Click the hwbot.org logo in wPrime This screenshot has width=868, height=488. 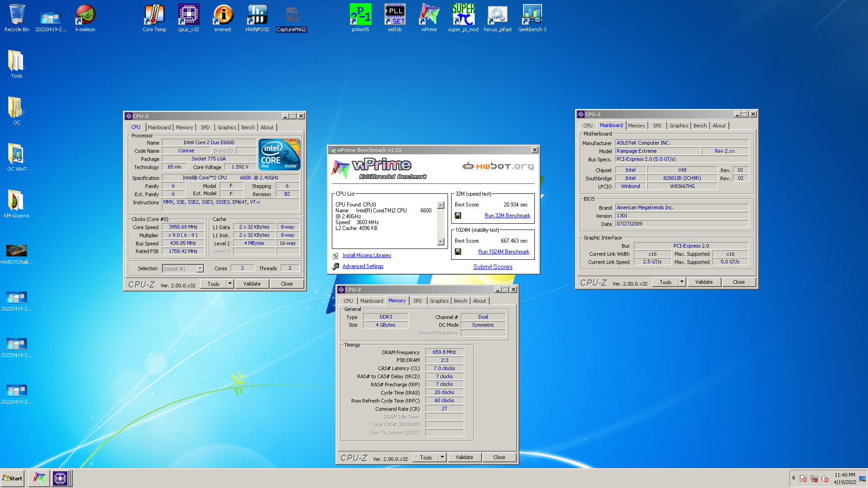tap(498, 166)
